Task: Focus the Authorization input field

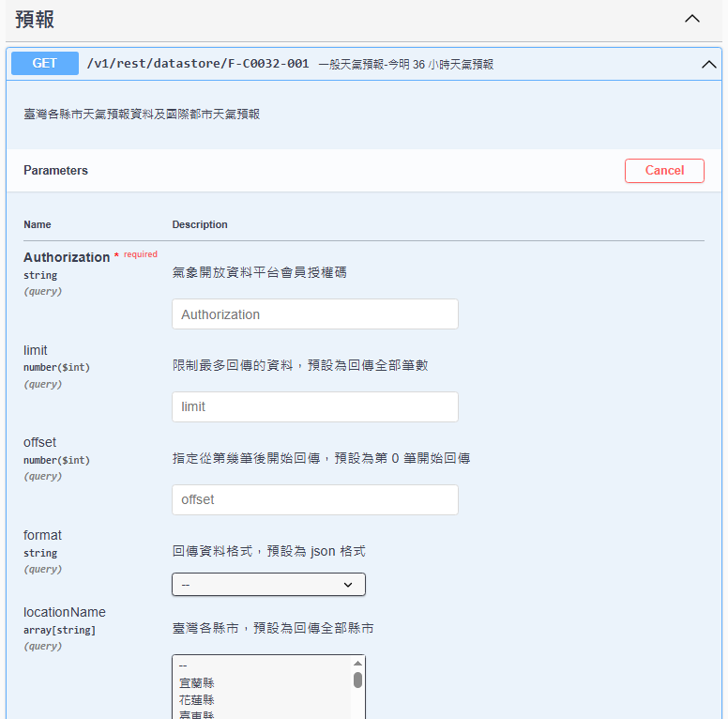Action: click(x=314, y=314)
